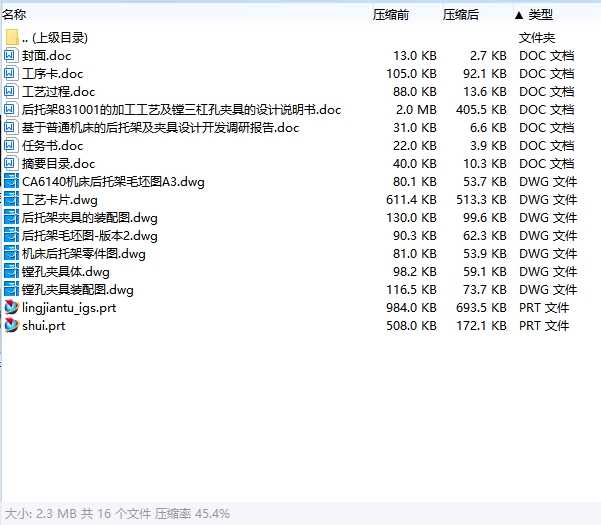Click the Word icon beside 工艺过程.doc
The height and width of the screenshot is (525, 601).
10,91
